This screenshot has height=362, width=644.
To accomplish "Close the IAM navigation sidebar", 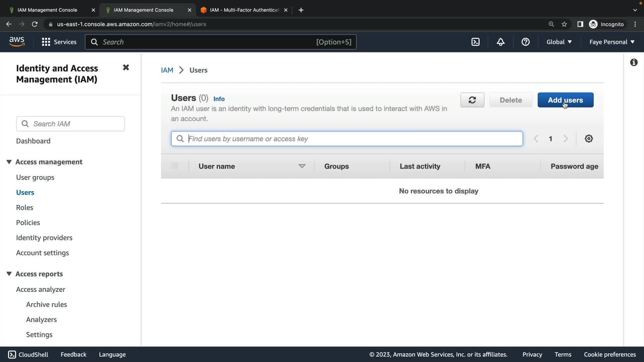I will (126, 68).
